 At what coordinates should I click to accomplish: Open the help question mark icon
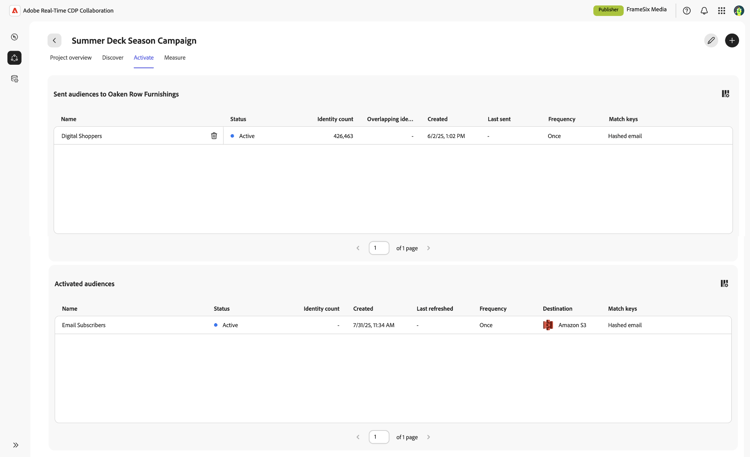click(x=687, y=11)
